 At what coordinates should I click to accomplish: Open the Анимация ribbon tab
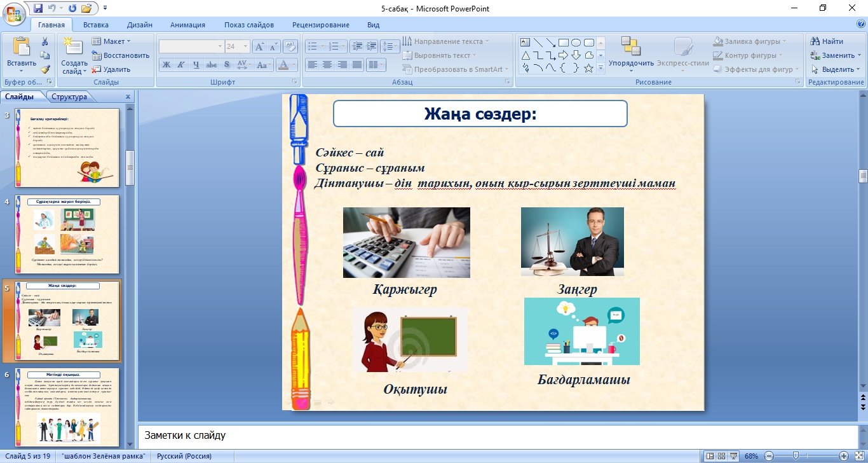click(187, 25)
